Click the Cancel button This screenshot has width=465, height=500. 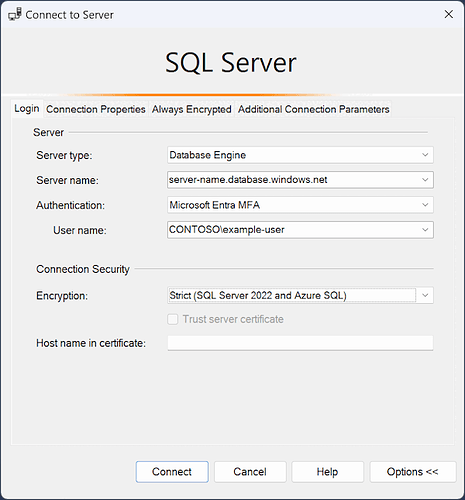pyautogui.click(x=250, y=472)
